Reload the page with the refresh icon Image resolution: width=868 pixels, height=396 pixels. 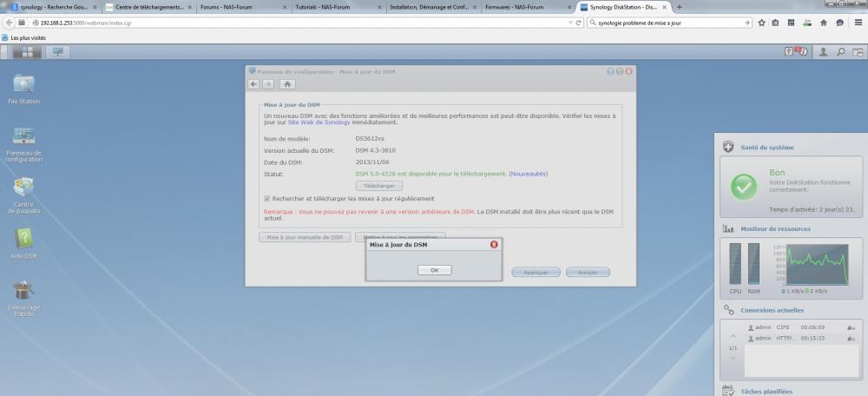579,23
